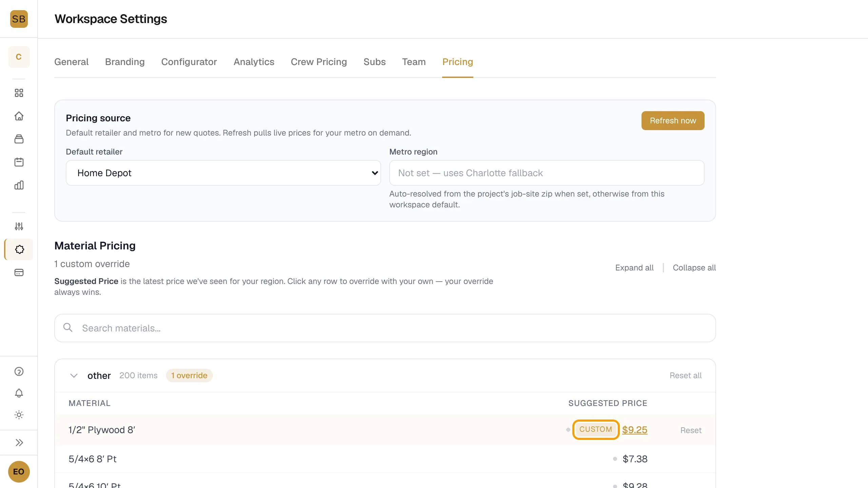Open the calendar icon in sidebar
Screen dimensions: 868x488
pos(19,162)
